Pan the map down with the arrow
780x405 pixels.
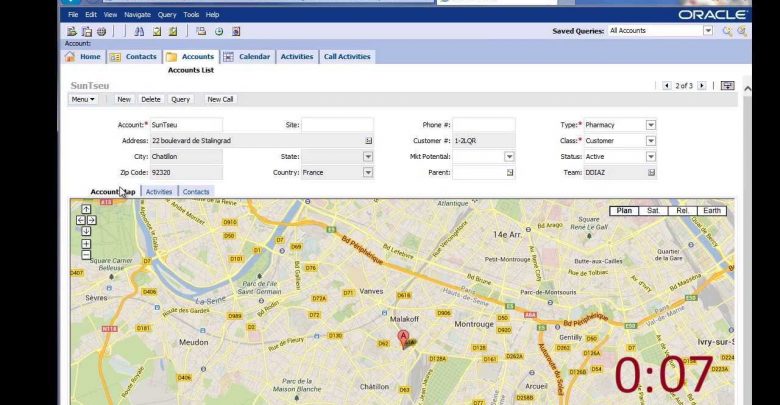pyautogui.click(x=86, y=231)
